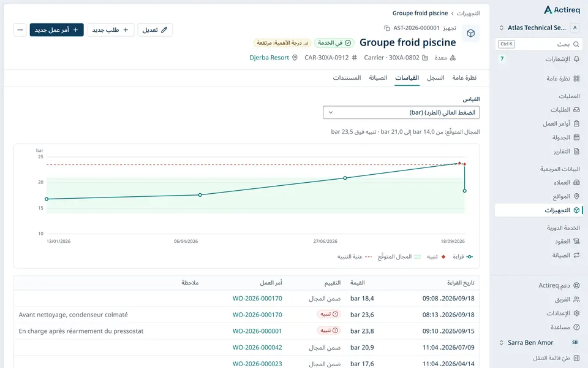
Task: Open the Djerba Resort site link
Action: (269, 58)
